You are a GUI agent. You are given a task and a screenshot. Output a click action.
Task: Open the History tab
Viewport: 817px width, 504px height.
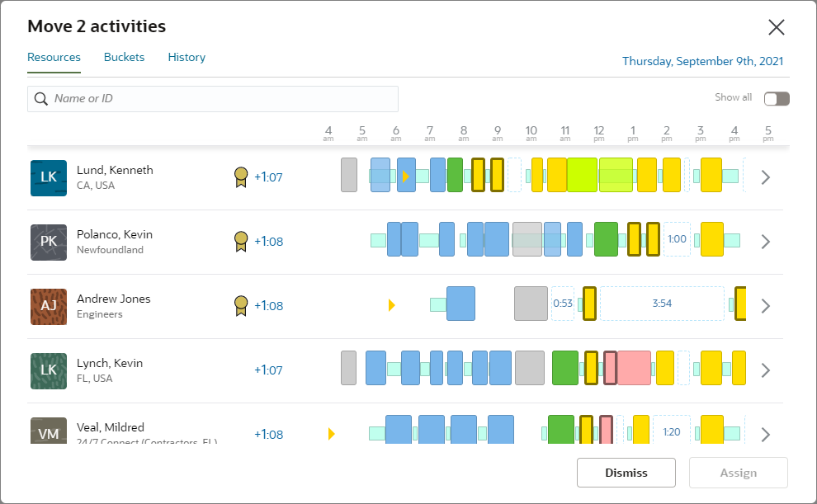[x=187, y=58]
